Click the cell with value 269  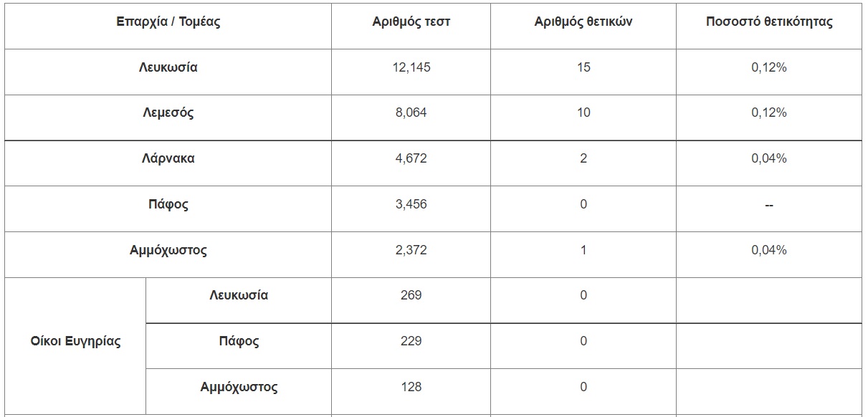411,295
